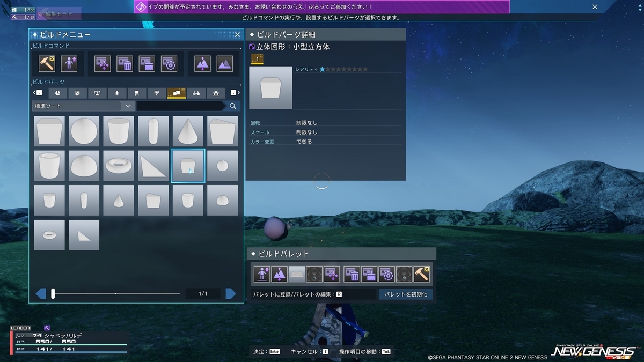This screenshot has width=644, height=362.
Task: Click the next page arrow in Build Menu
Action: pos(231,293)
